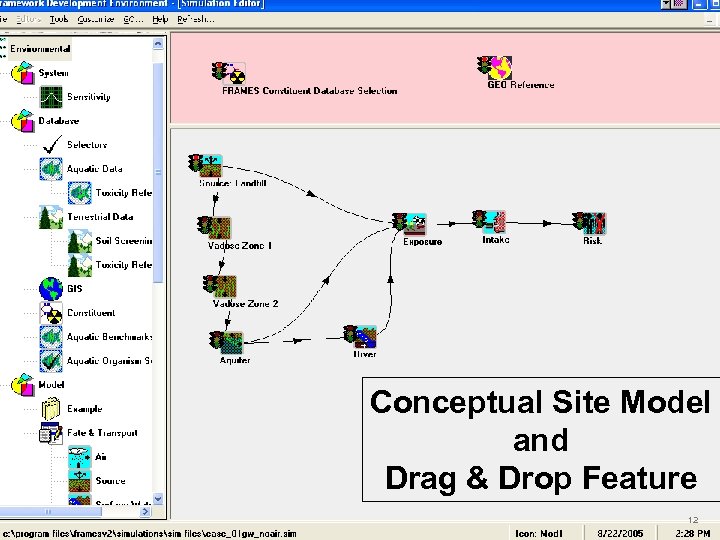Click the System category icon in tree
Image resolution: width=720 pixels, height=540 pixels.
22,73
